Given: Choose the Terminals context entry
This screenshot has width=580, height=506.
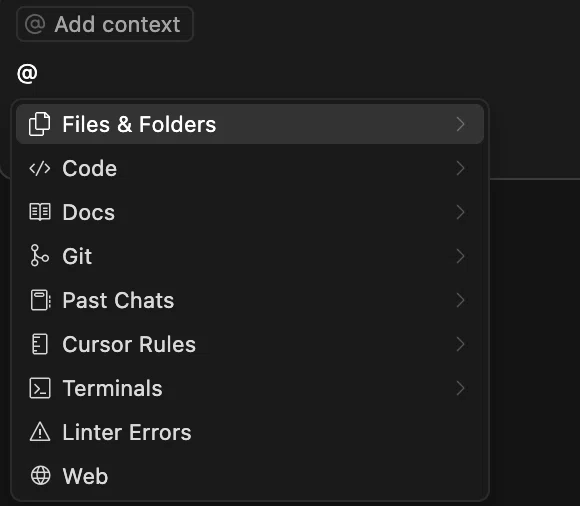Looking at the screenshot, I should 250,388.
